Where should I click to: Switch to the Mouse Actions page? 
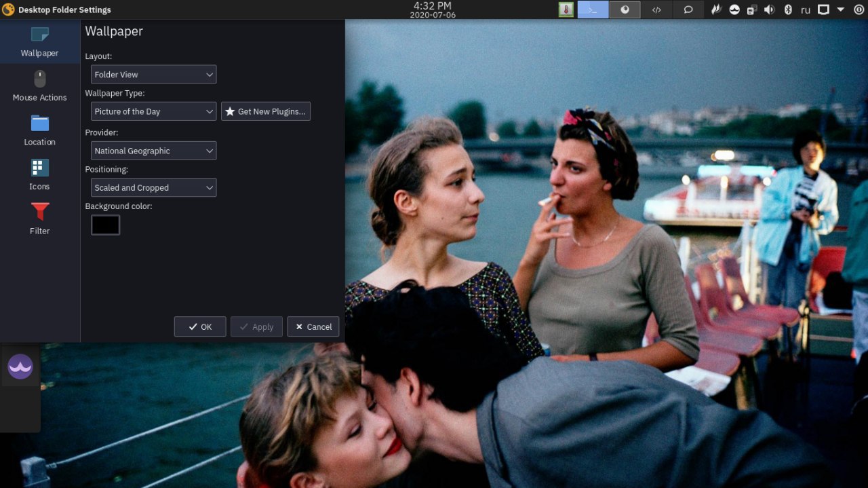pyautogui.click(x=39, y=86)
